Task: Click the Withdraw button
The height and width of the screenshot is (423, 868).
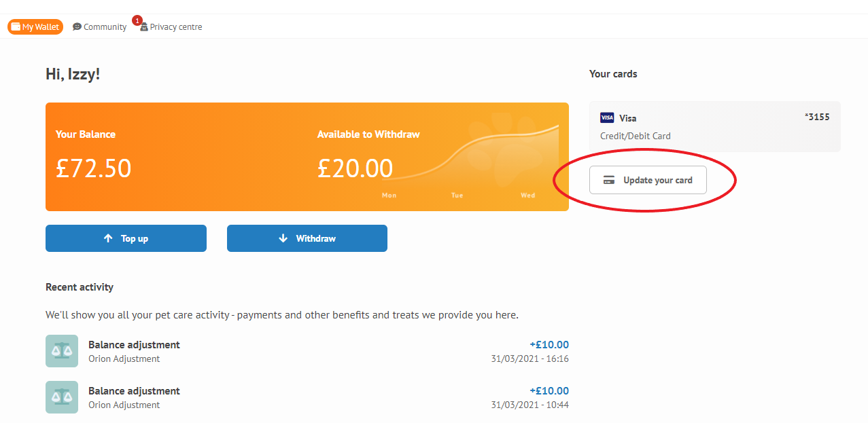Action: (x=307, y=238)
